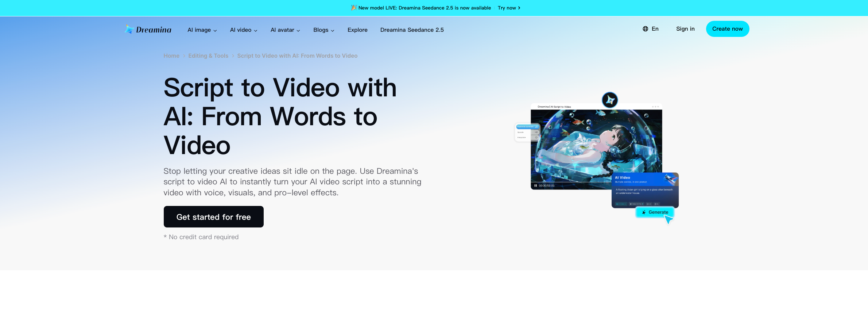Screen dimensions: 868x314
Task: Click the announcement text about Seedance 2.5
Action: click(425, 8)
